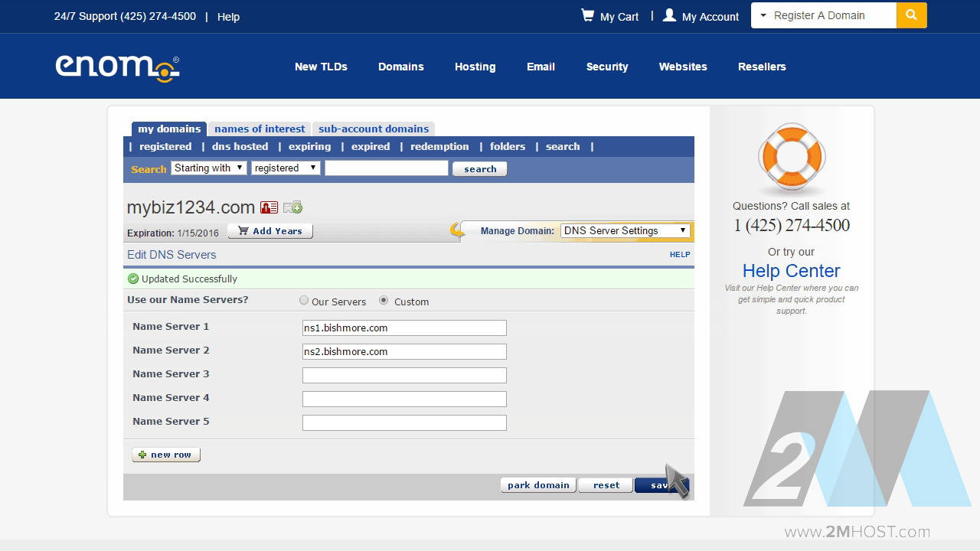Switch to the my domains tab

pos(169,129)
